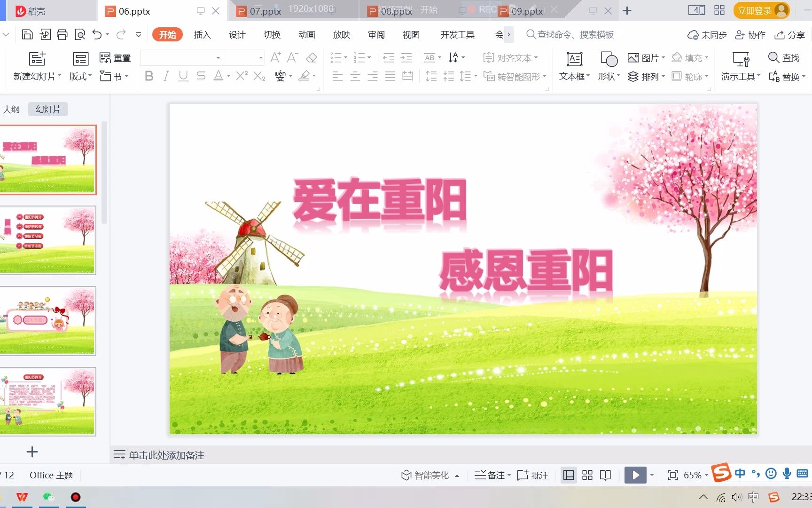
Task: Open 演示工具 presentation tools
Action: coord(741,66)
